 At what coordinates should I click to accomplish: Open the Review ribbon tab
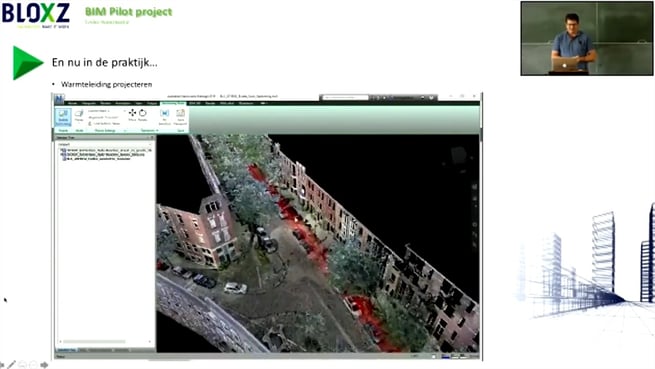coord(106,103)
